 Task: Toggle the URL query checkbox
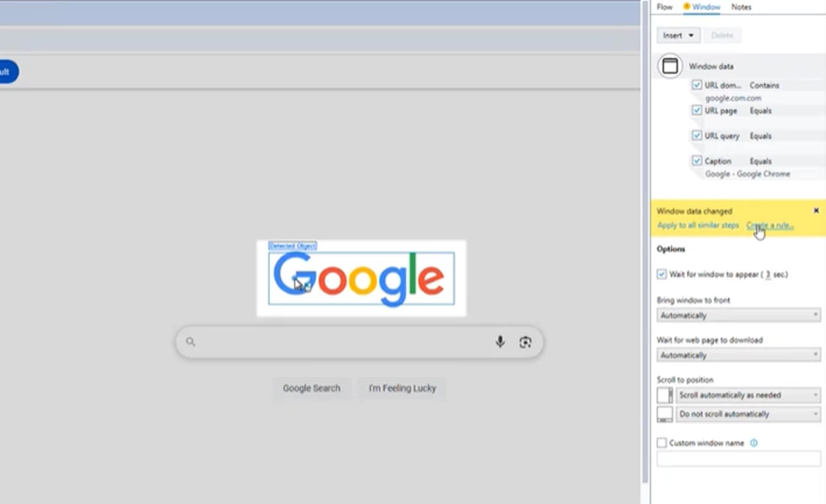coord(697,135)
